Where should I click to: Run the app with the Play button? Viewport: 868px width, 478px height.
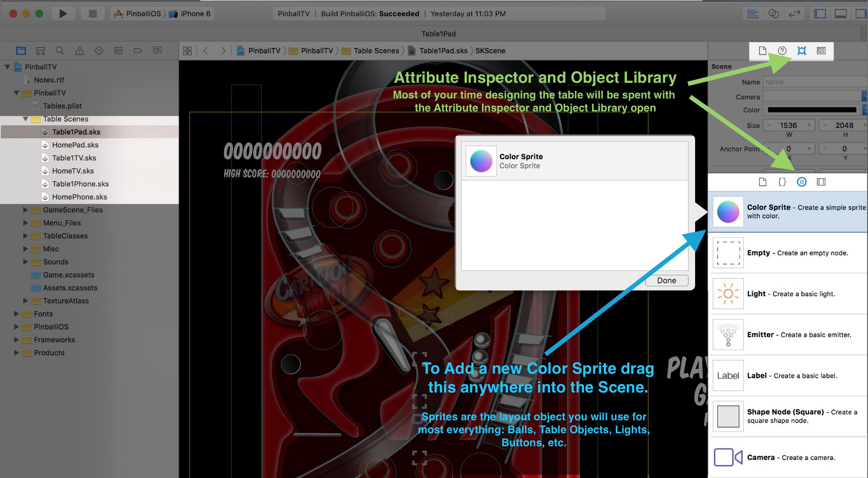click(x=63, y=13)
